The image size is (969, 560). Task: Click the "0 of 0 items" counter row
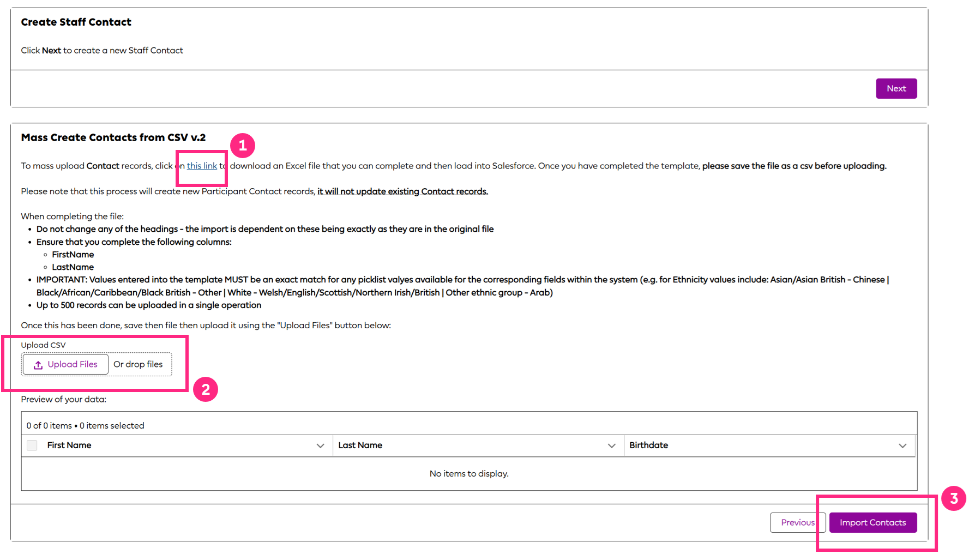85,425
